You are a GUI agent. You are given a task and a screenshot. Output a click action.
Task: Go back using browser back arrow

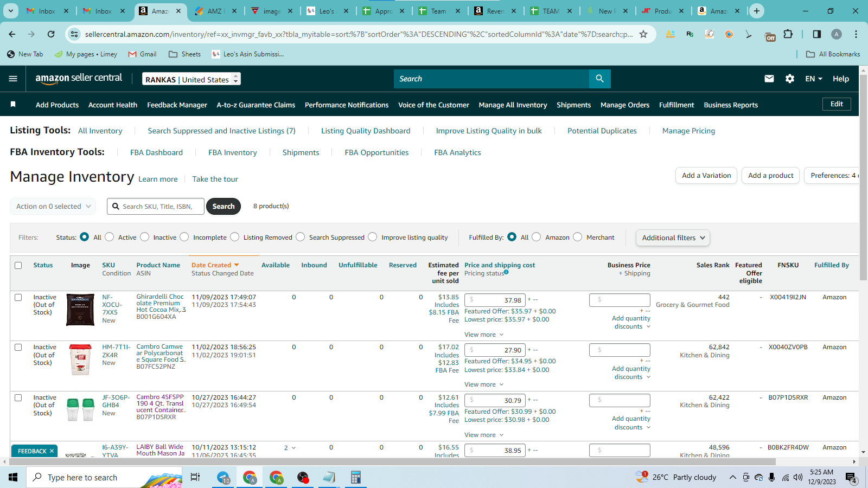12,34
